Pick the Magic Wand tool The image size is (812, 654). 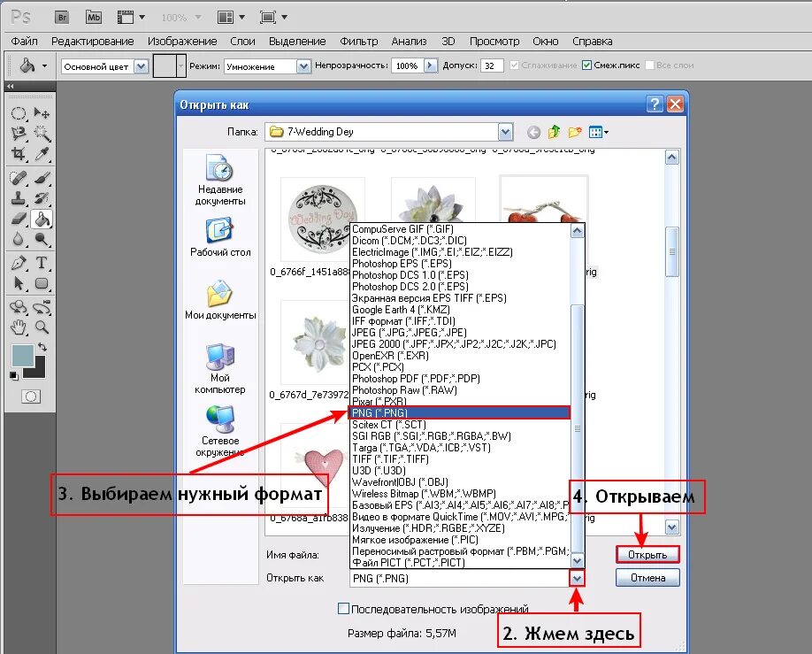tap(42, 133)
